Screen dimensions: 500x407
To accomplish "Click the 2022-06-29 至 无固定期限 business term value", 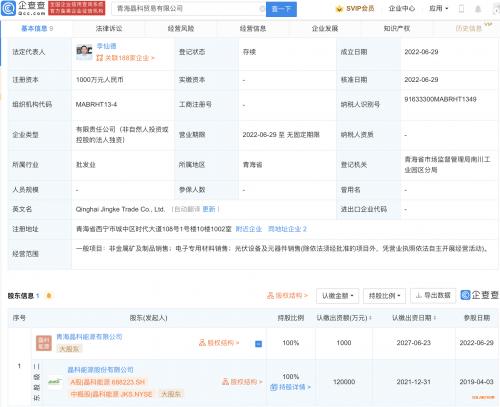I will point(281,135).
